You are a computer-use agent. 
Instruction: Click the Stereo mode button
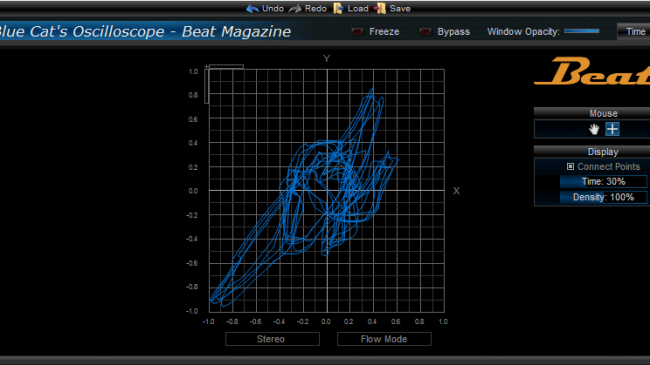point(272,339)
